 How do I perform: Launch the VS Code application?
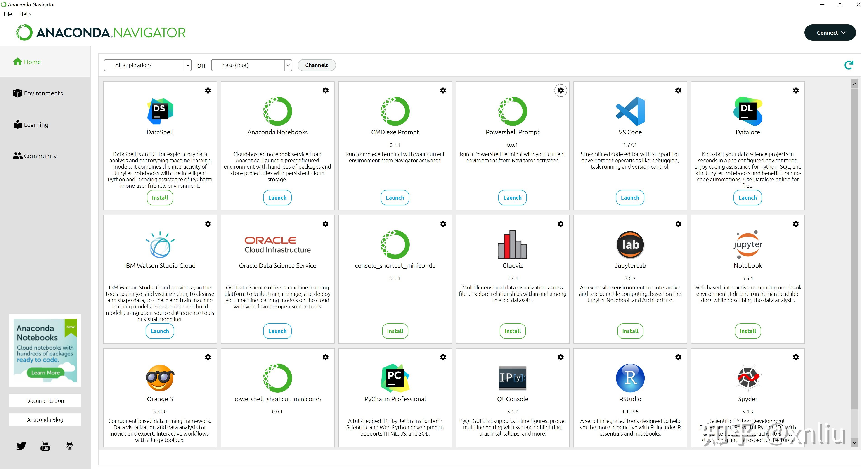[630, 198]
